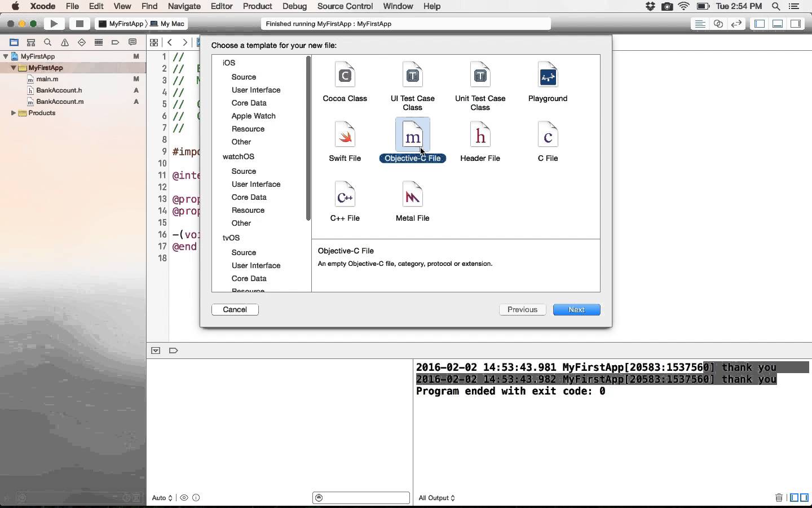This screenshot has width=812, height=508.
Task: Go to the Previous dialog step
Action: pos(523,309)
